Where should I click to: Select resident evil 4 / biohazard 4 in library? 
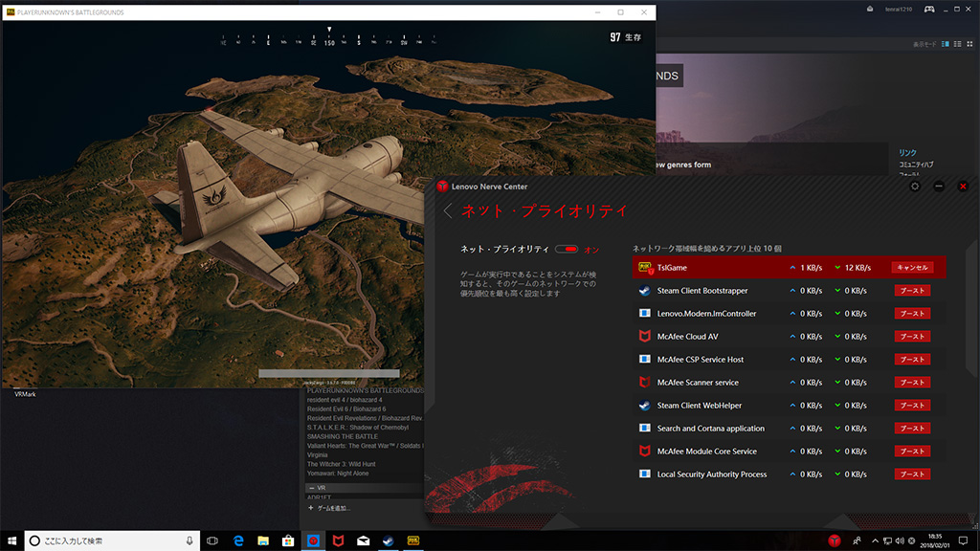coord(345,400)
